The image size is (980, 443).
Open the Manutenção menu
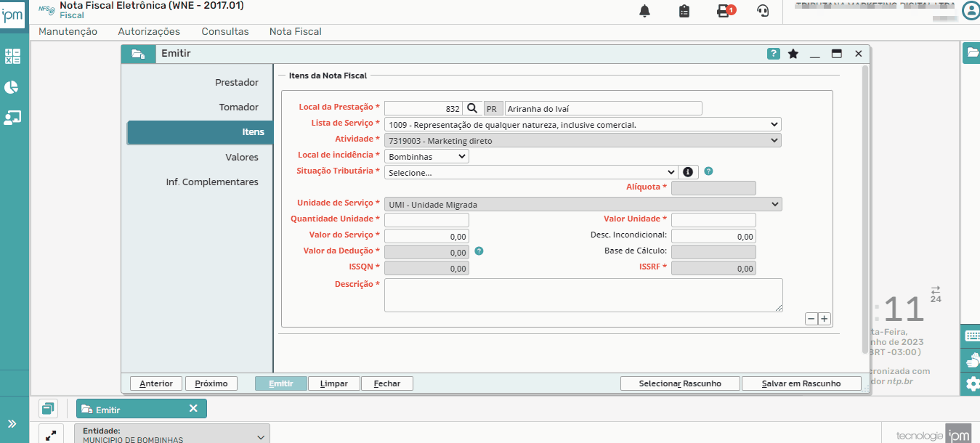[68, 31]
